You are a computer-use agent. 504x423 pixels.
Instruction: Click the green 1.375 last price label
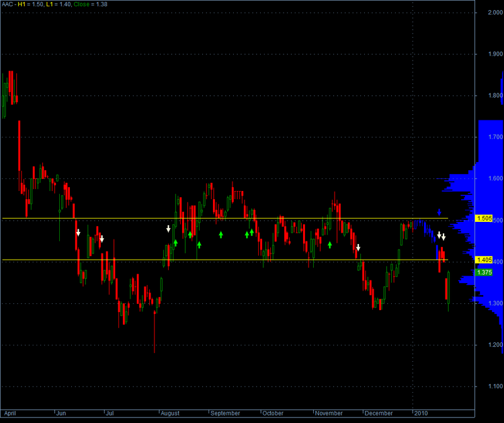pos(484,272)
